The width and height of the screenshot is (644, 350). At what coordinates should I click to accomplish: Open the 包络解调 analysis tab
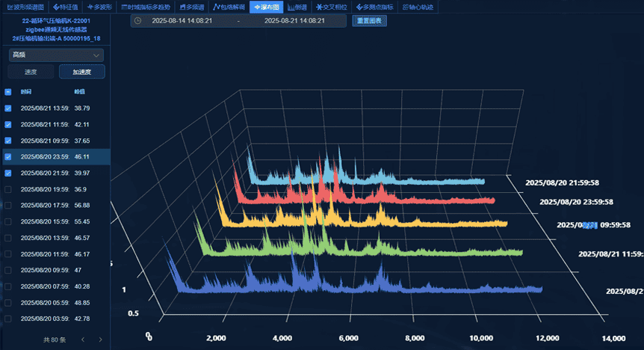[229, 7]
